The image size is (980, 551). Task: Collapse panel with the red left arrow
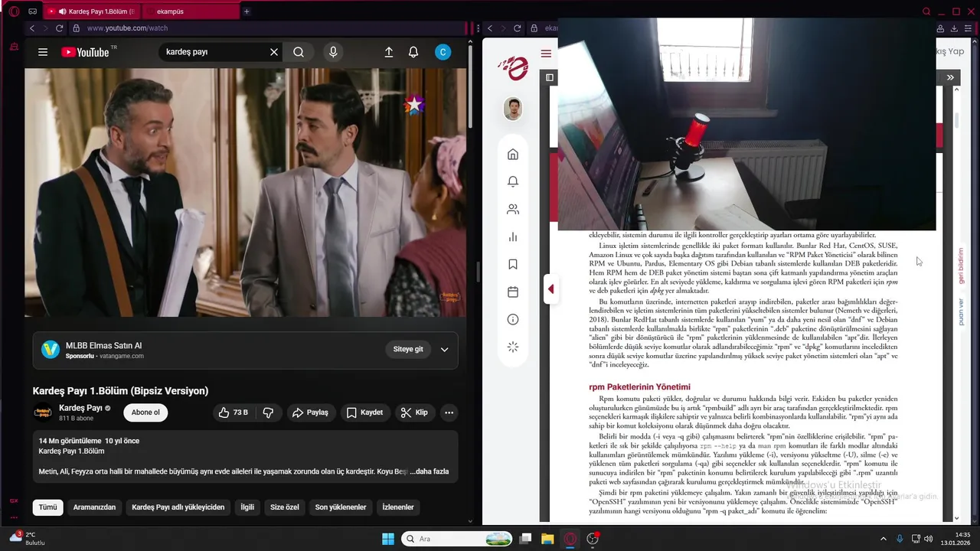pos(550,289)
